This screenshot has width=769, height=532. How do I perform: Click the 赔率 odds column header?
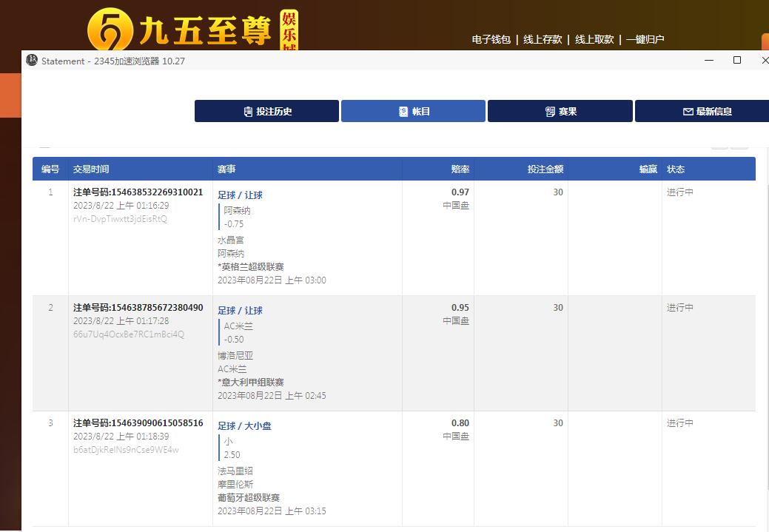coord(460,169)
